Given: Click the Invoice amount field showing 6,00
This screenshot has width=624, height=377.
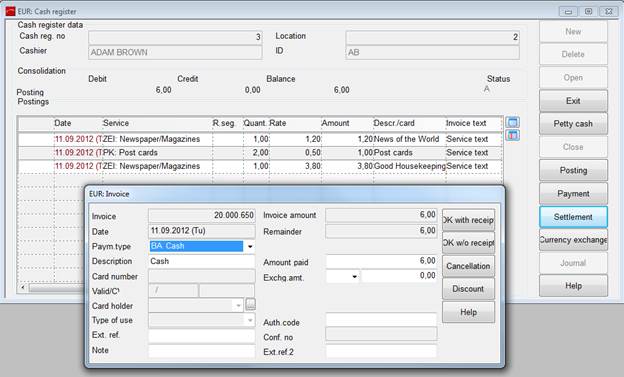Looking at the screenshot, I should pos(382,215).
